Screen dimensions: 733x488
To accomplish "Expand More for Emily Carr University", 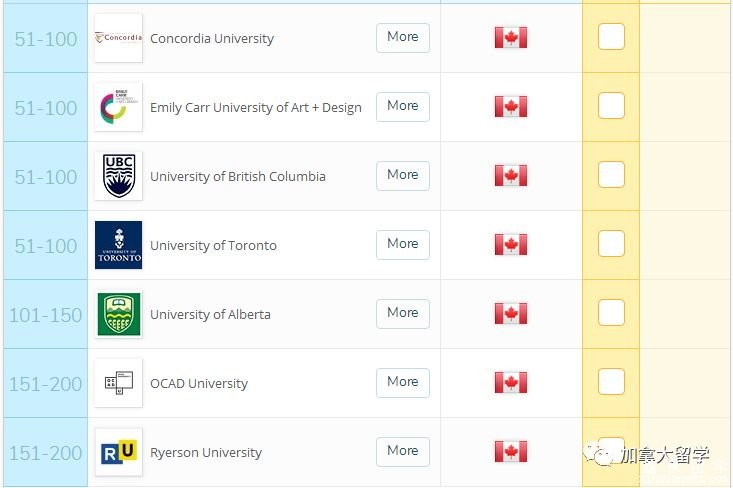I will pyautogui.click(x=403, y=107).
